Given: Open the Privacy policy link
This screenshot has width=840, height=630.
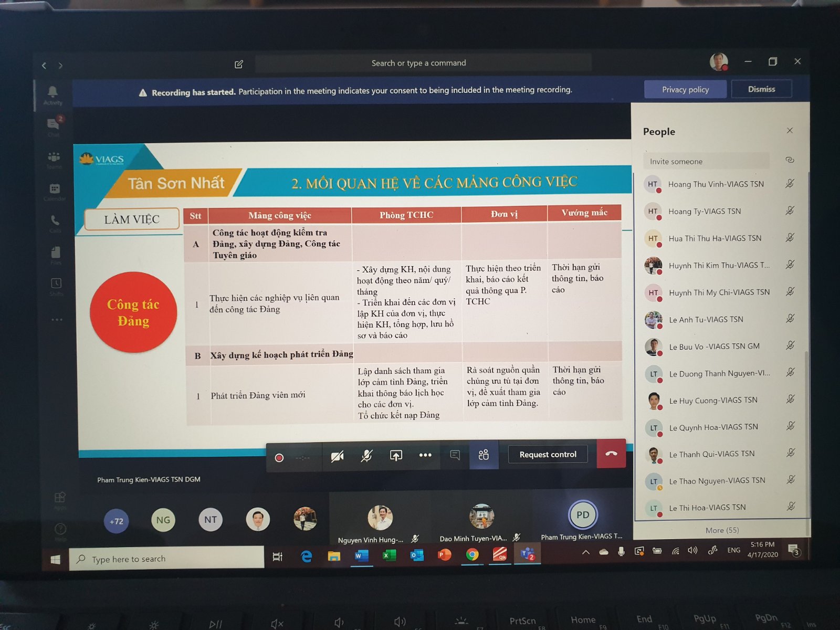Looking at the screenshot, I should (x=685, y=89).
